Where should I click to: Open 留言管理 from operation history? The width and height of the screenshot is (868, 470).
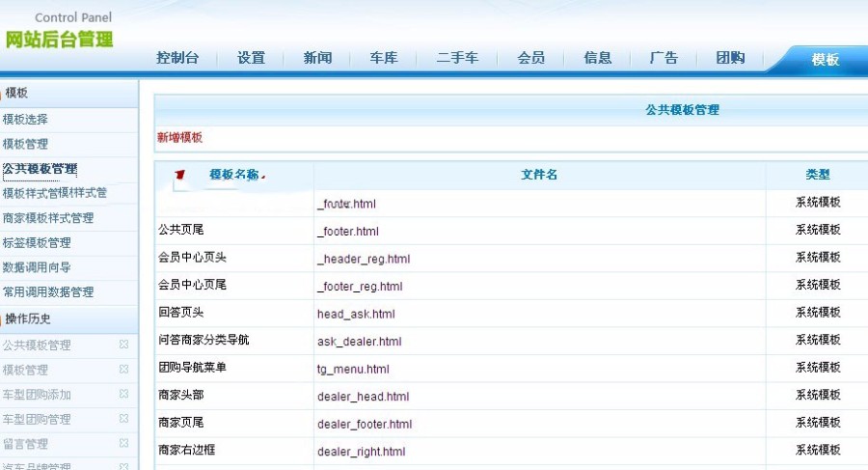click(x=25, y=444)
